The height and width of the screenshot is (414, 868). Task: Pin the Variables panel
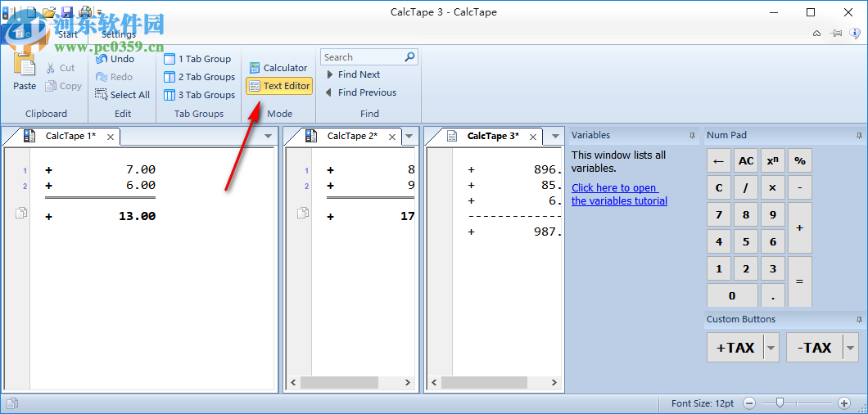pyautogui.click(x=692, y=136)
